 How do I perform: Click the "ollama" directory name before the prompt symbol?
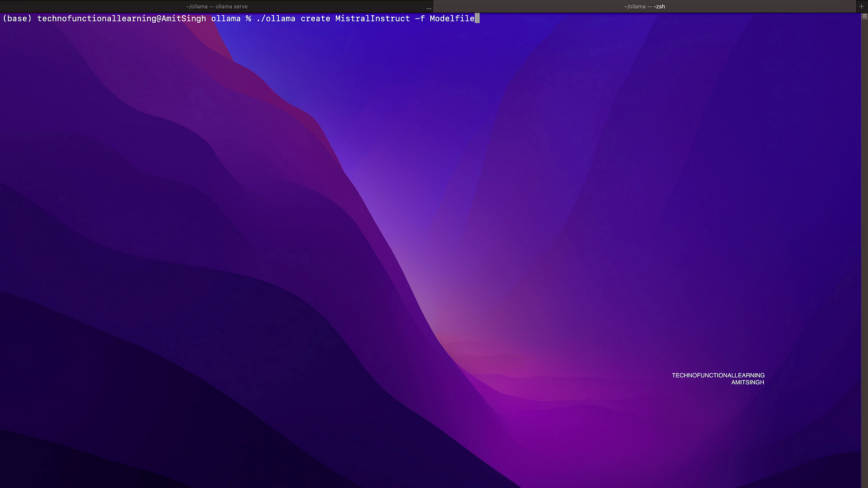226,18
